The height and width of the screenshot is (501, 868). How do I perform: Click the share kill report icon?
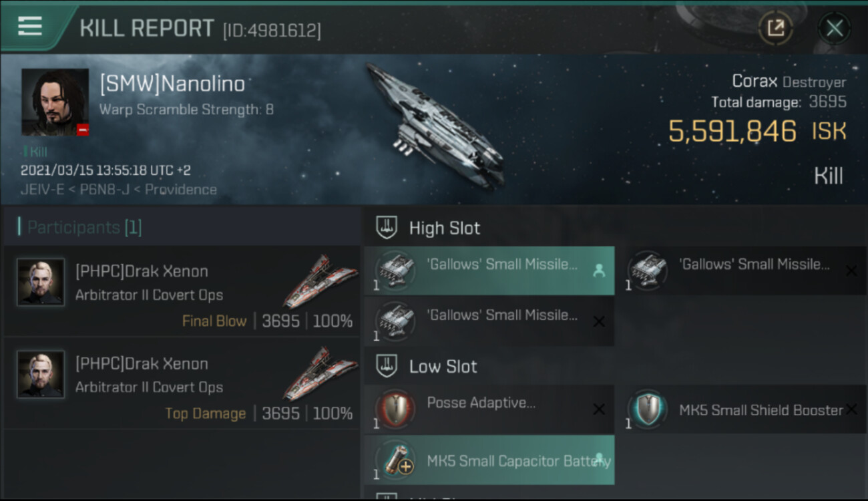(x=775, y=28)
